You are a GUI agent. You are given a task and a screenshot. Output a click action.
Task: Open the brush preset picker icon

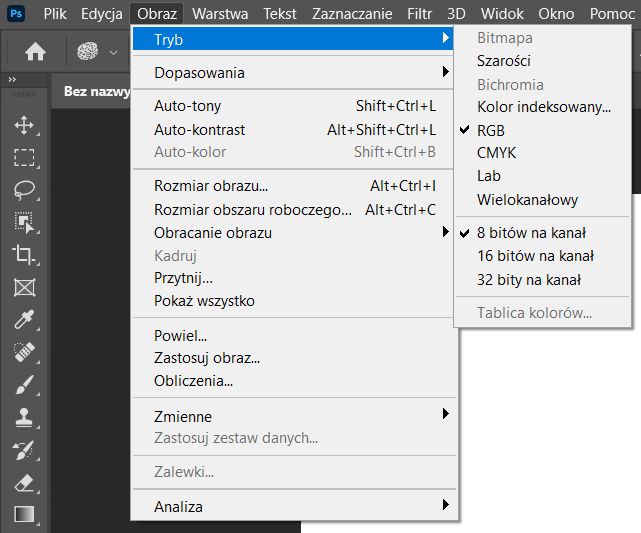click(x=87, y=52)
